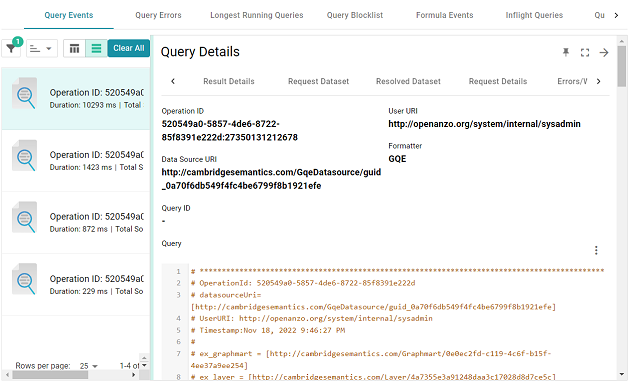Show more top tabs with right chevron
The image size is (630, 384).
click(616, 15)
